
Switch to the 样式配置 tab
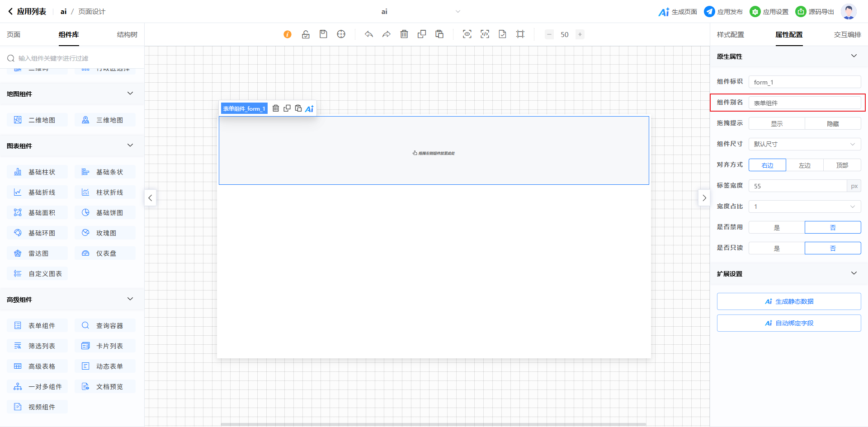[730, 35]
